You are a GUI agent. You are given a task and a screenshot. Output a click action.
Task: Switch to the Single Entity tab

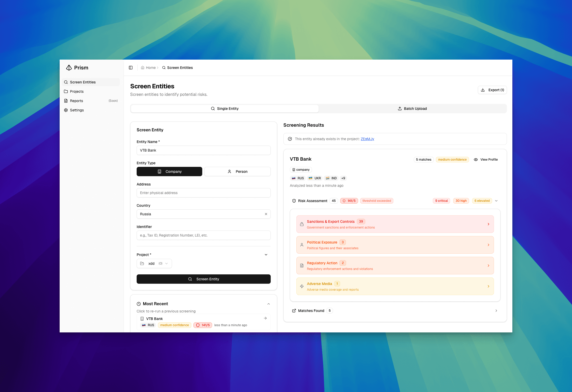pyautogui.click(x=225, y=109)
